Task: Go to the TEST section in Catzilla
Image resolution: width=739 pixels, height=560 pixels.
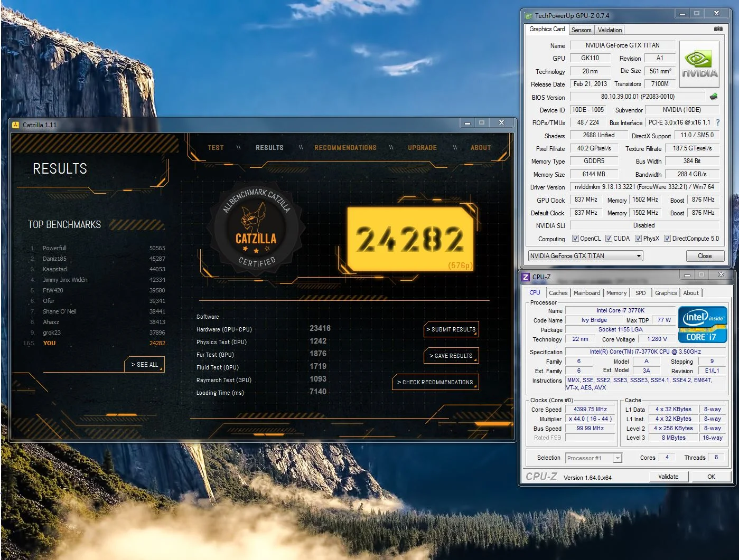Action: (216, 148)
